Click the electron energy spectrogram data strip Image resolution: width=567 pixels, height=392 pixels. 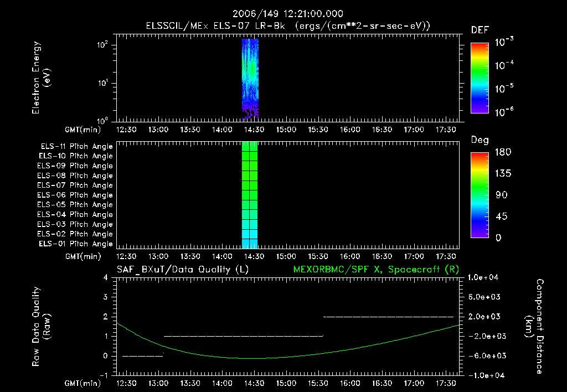coord(250,79)
